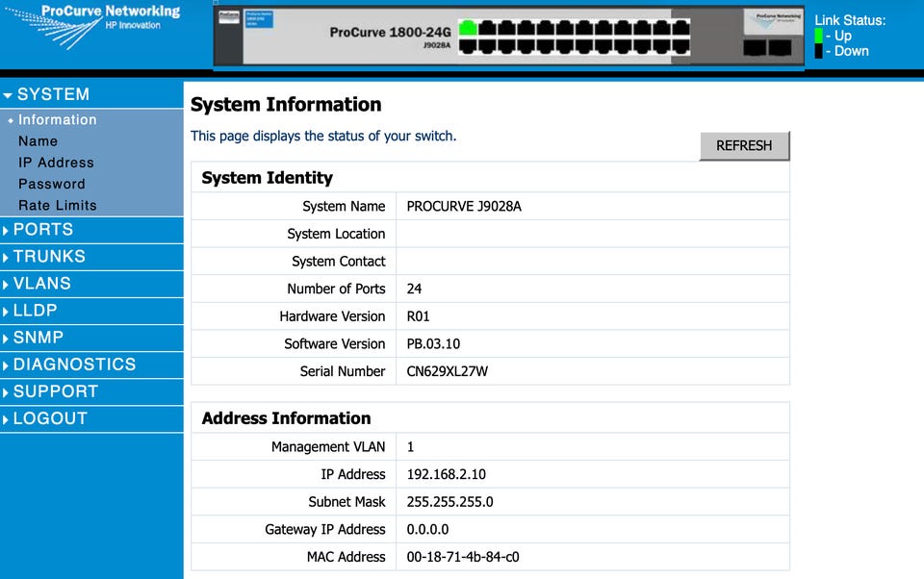Click the Management VLAN label
The width and height of the screenshot is (924, 579).
pos(328,447)
